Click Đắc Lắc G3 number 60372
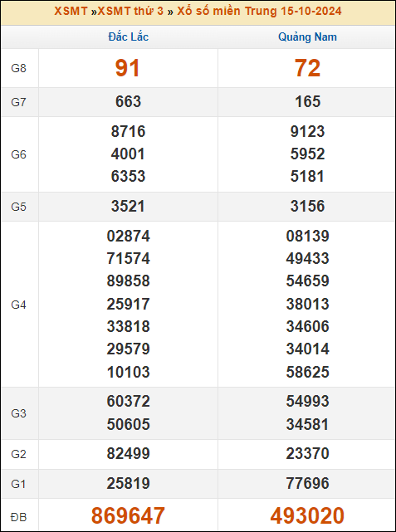The width and height of the screenshot is (396, 532). click(x=128, y=402)
